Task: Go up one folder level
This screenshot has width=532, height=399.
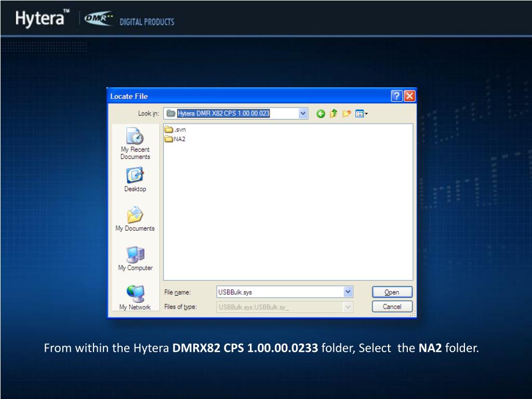Action: pos(334,114)
